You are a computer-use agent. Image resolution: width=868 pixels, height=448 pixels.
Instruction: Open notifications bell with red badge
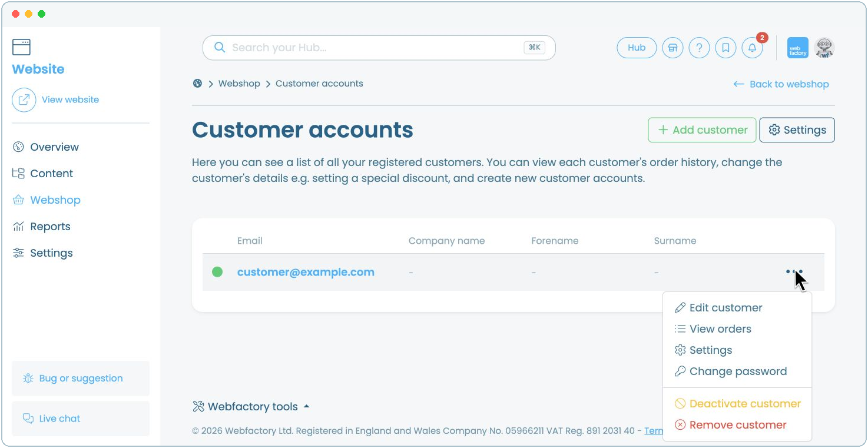[x=753, y=48]
